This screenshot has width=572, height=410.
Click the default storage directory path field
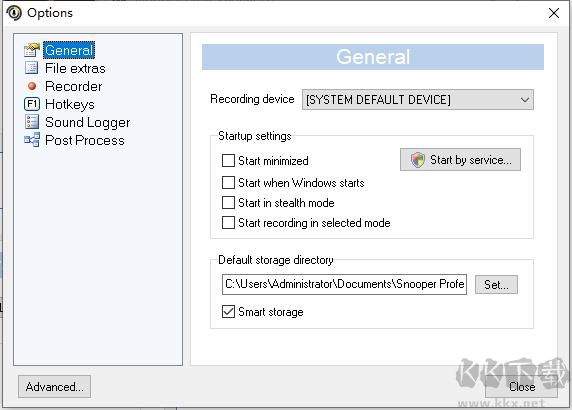coord(344,285)
